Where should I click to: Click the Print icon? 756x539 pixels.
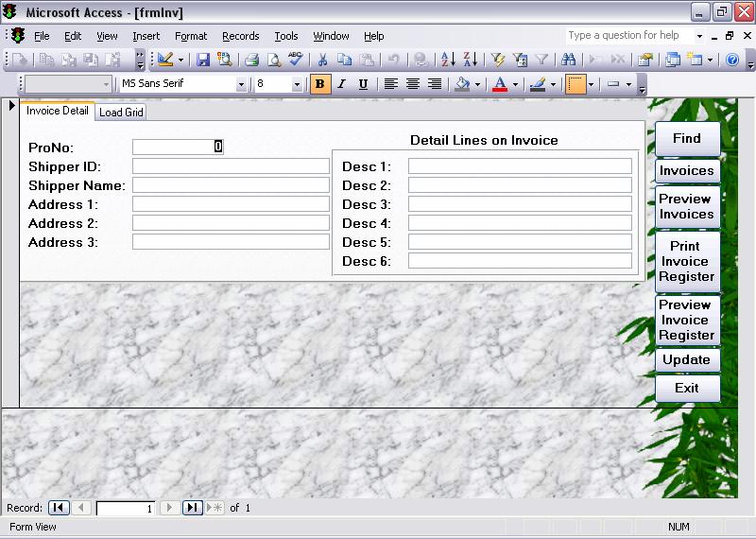pyautogui.click(x=251, y=60)
